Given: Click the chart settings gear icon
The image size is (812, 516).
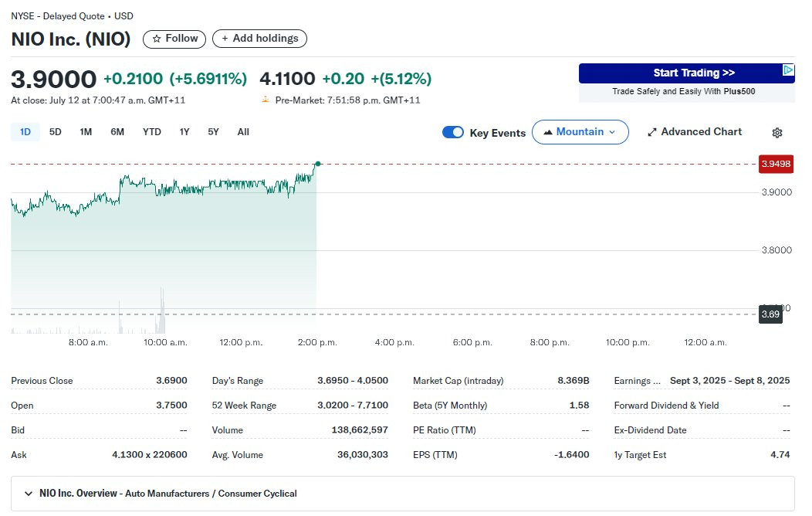Looking at the screenshot, I should click(x=776, y=133).
